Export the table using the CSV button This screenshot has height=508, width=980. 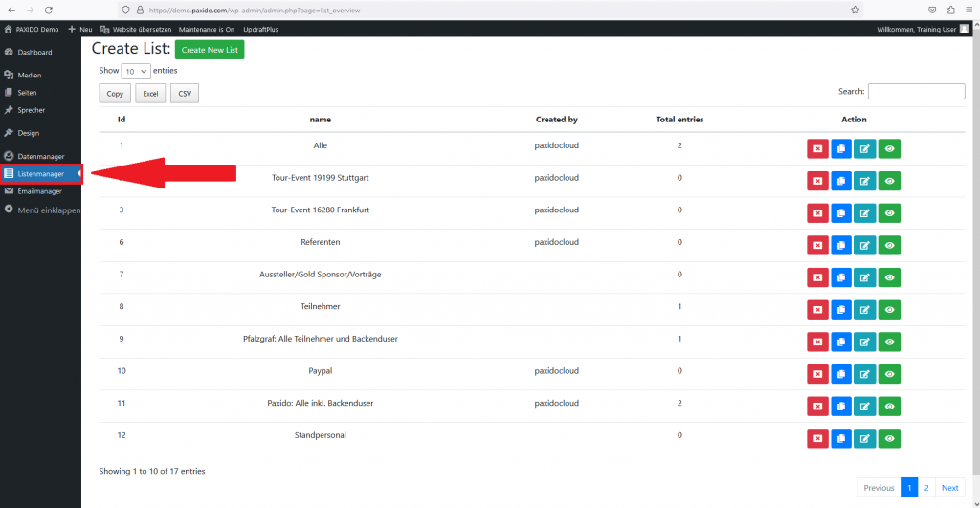point(184,94)
